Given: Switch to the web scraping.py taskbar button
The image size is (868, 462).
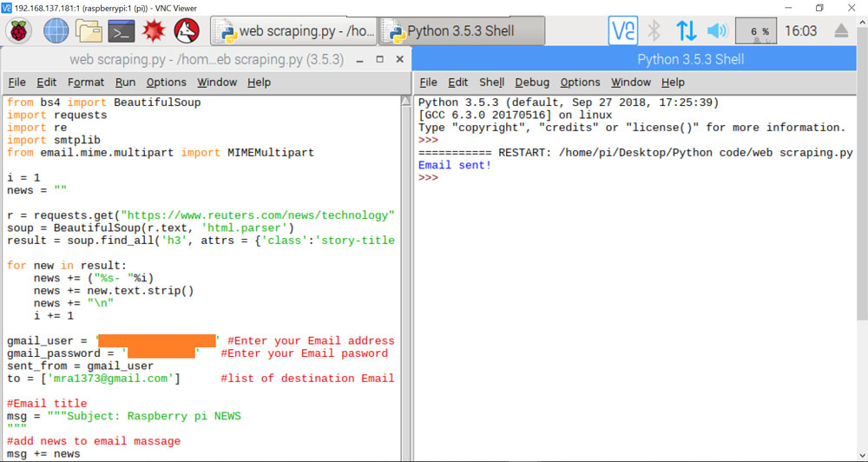Looking at the screenshot, I should pyautogui.click(x=293, y=31).
